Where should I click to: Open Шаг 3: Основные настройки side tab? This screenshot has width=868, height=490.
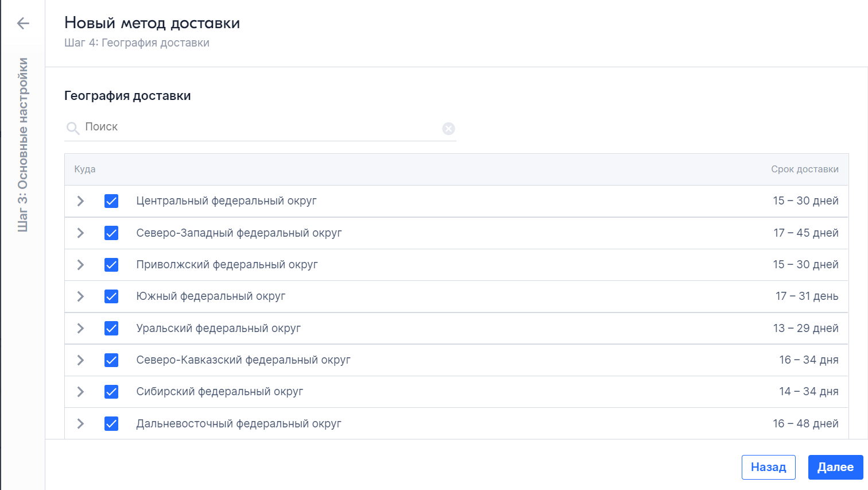(23, 145)
